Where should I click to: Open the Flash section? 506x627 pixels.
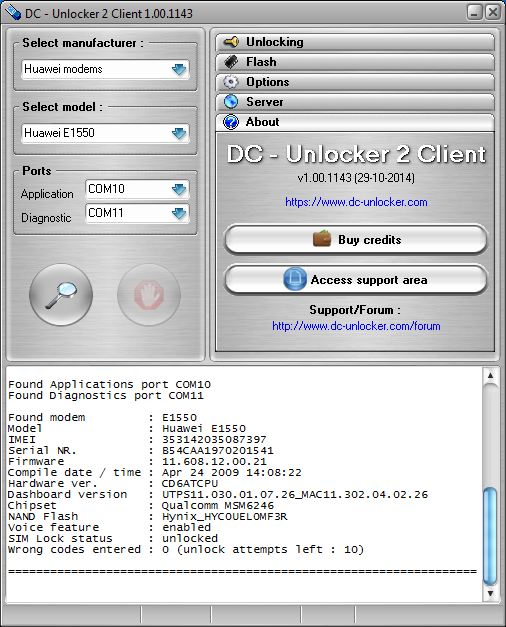pos(355,62)
